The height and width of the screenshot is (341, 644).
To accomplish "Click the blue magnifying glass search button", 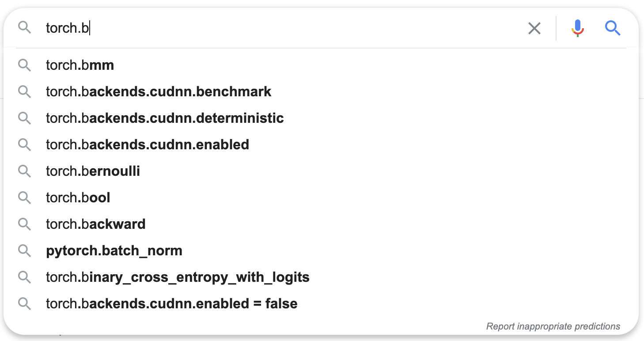I will point(613,29).
